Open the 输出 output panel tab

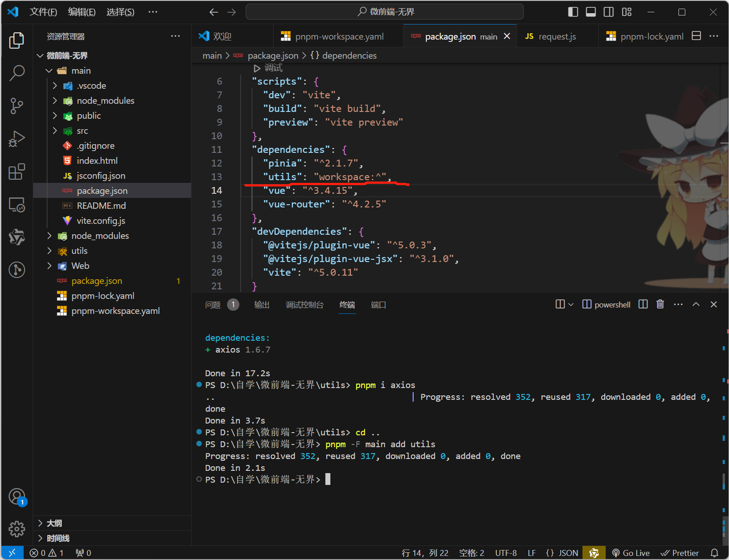(262, 304)
